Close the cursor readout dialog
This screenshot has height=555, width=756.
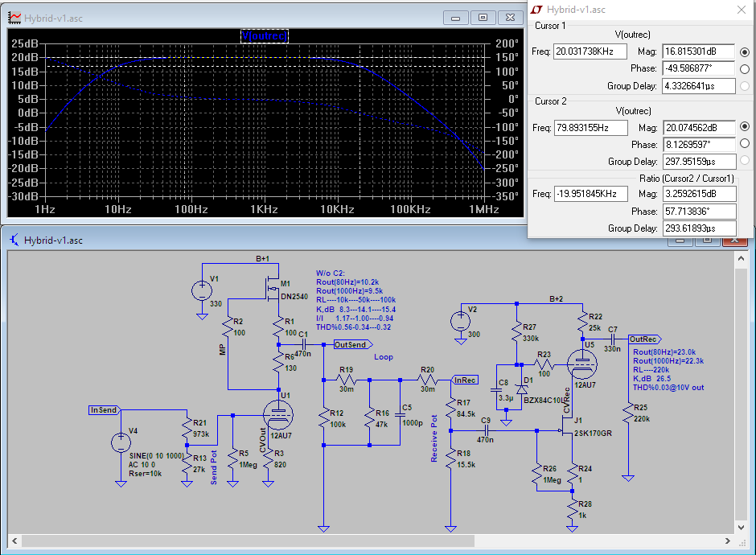741,10
